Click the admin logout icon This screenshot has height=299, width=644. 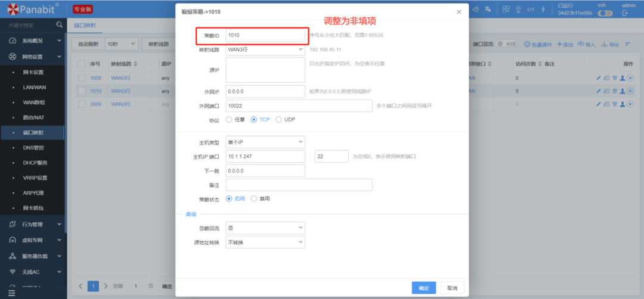tap(625, 13)
